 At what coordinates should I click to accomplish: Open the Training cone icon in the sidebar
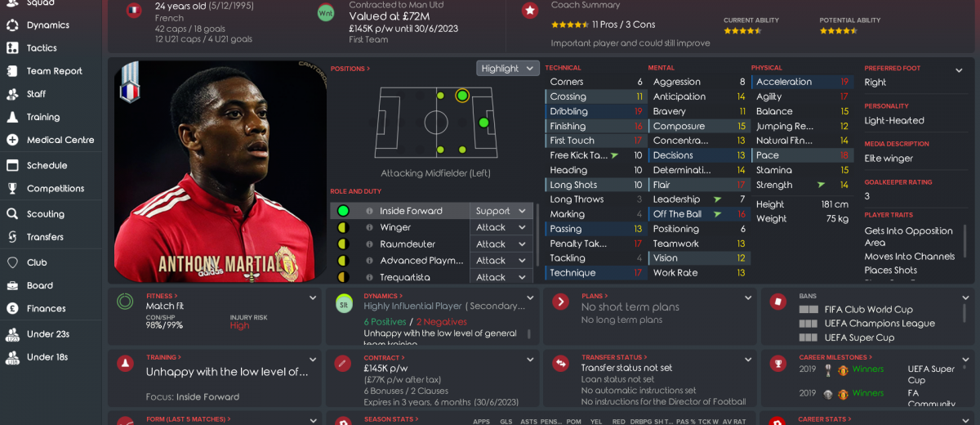coord(12,117)
